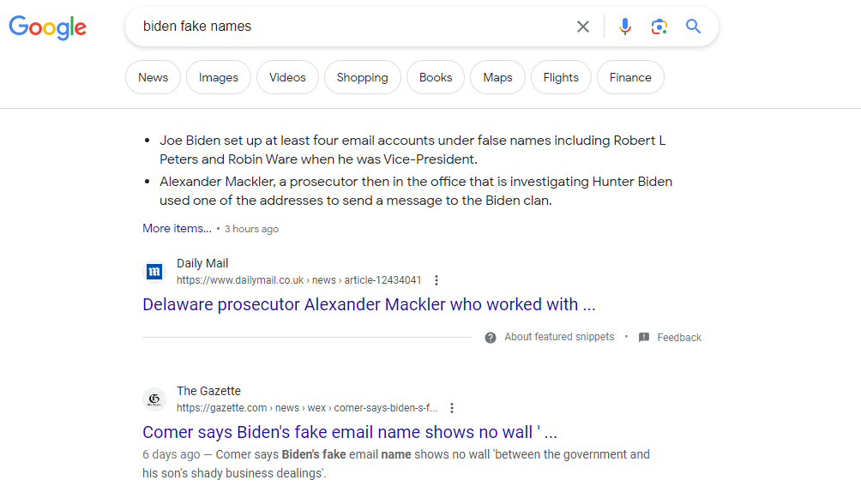Click The Gazette favicon

(154, 399)
